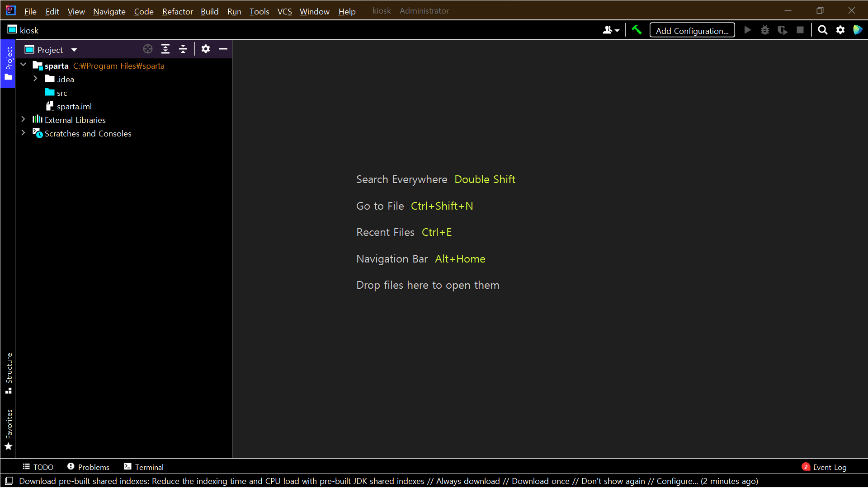Open the Help menu

347,11
